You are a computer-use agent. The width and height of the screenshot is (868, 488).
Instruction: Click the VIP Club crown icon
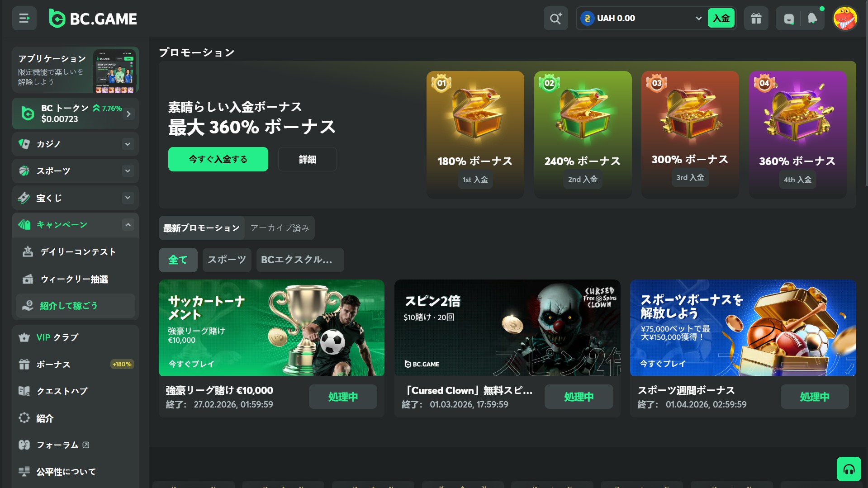click(x=24, y=337)
